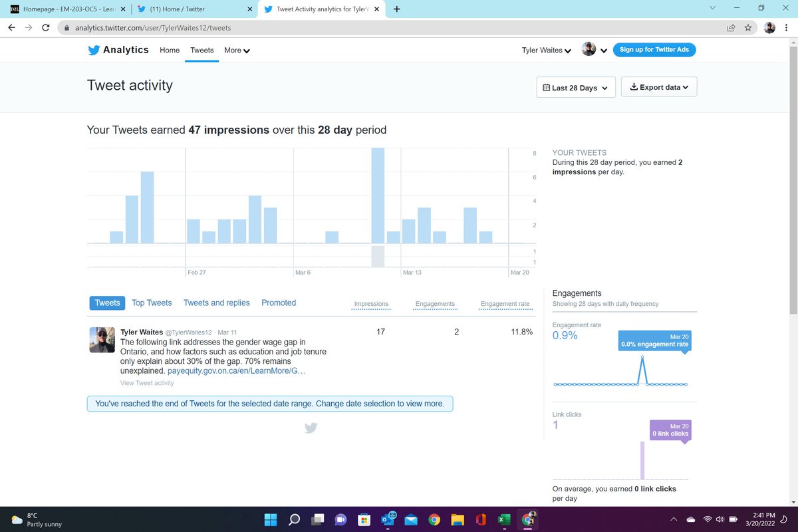Viewport: 798px width, 532px height.
Task: Open Tyler Waites account dropdown
Action: point(547,51)
